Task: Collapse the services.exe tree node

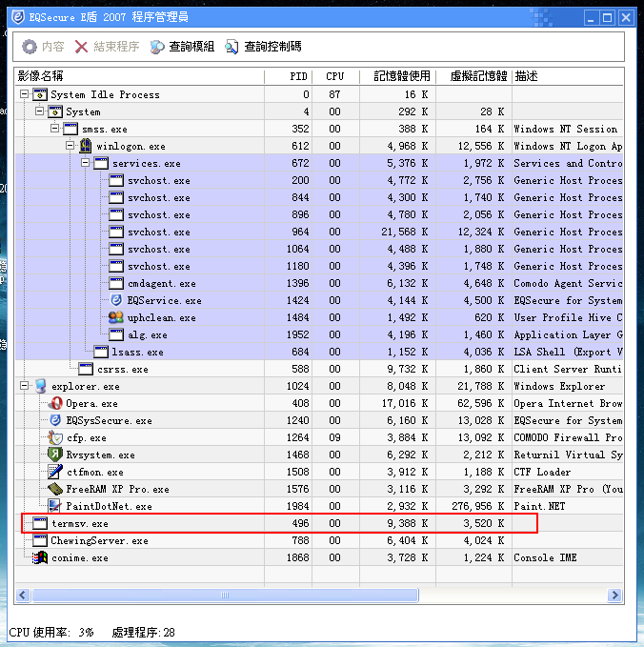Action: coord(86,163)
